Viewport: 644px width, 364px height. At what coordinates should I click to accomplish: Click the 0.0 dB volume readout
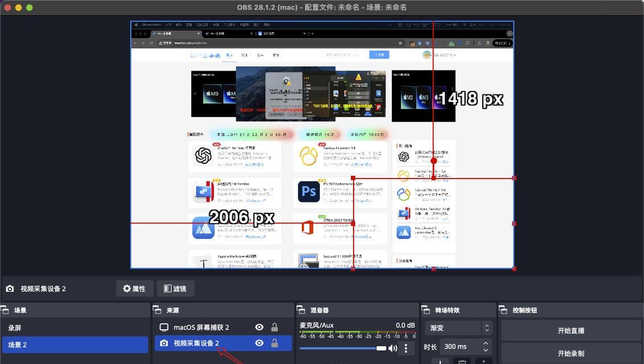click(405, 325)
